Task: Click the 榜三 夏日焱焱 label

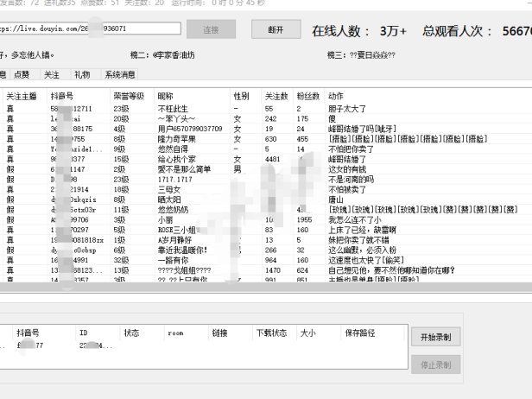Action: pyautogui.click(x=361, y=55)
